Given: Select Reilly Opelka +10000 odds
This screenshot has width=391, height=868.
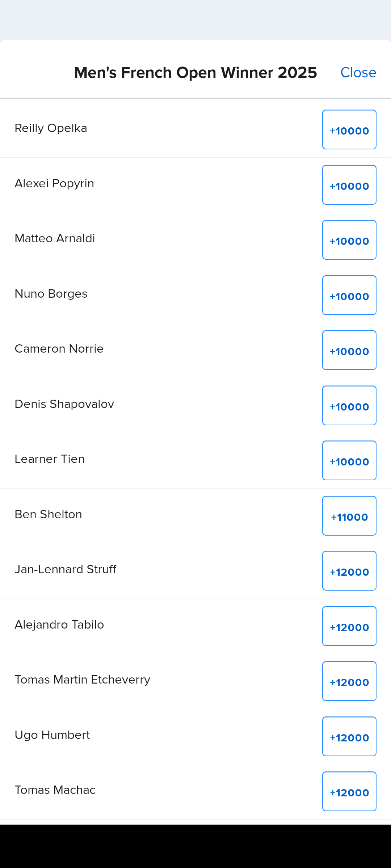Looking at the screenshot, I should click(x=349, y=130).
